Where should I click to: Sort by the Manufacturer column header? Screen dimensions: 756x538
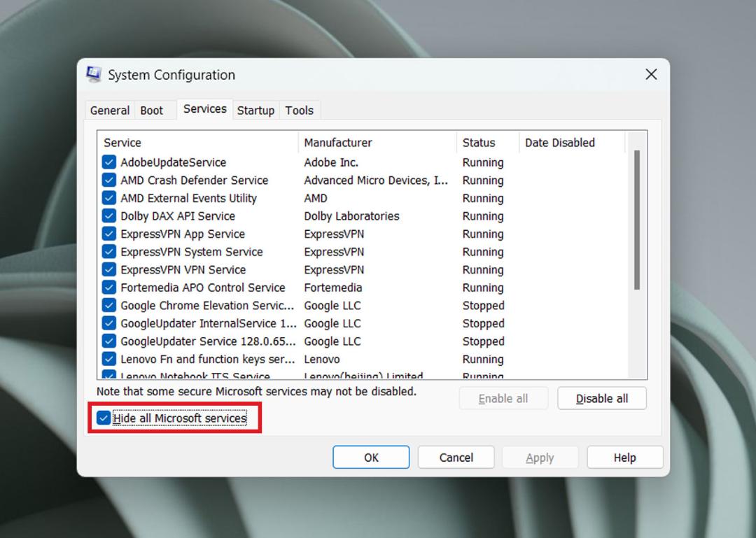[377, 143]
